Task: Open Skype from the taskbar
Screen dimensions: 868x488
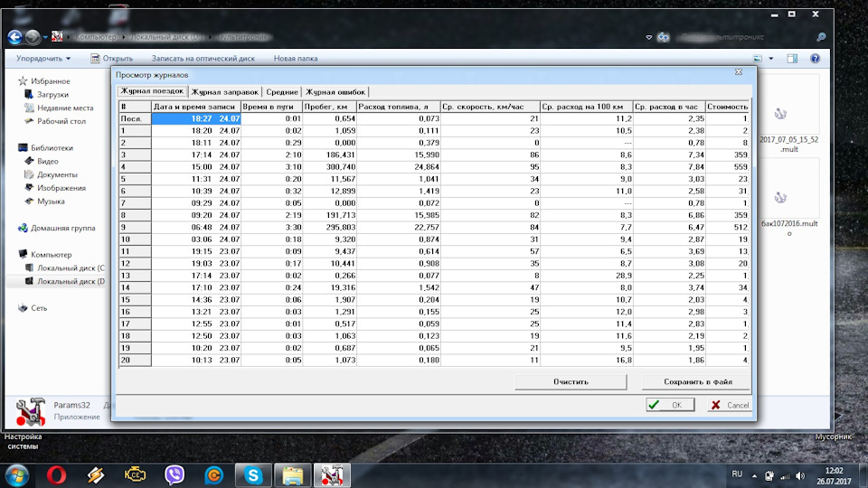Action: [x=252, y=474]
